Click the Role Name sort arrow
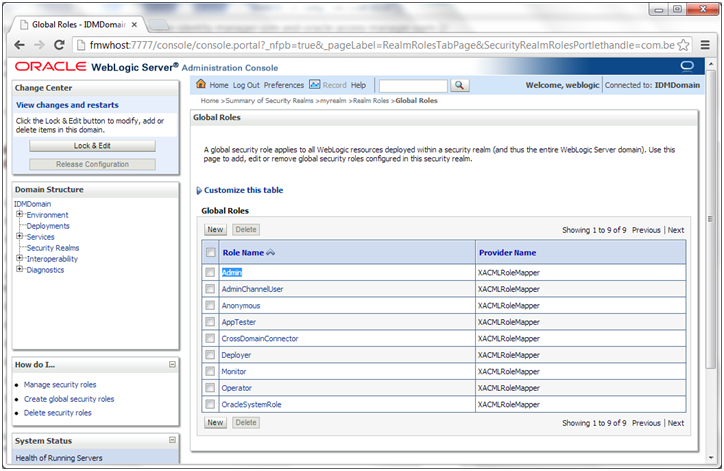Viewport: 724px width, 471px height. [271, 252]
